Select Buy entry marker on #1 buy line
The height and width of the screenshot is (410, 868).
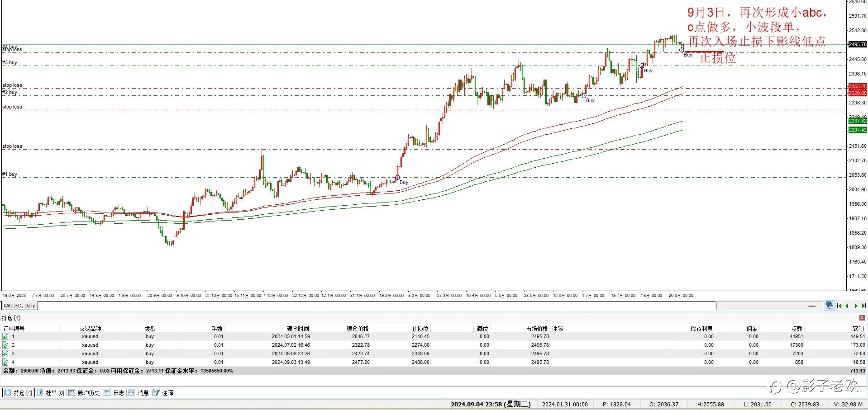point(398,178)
